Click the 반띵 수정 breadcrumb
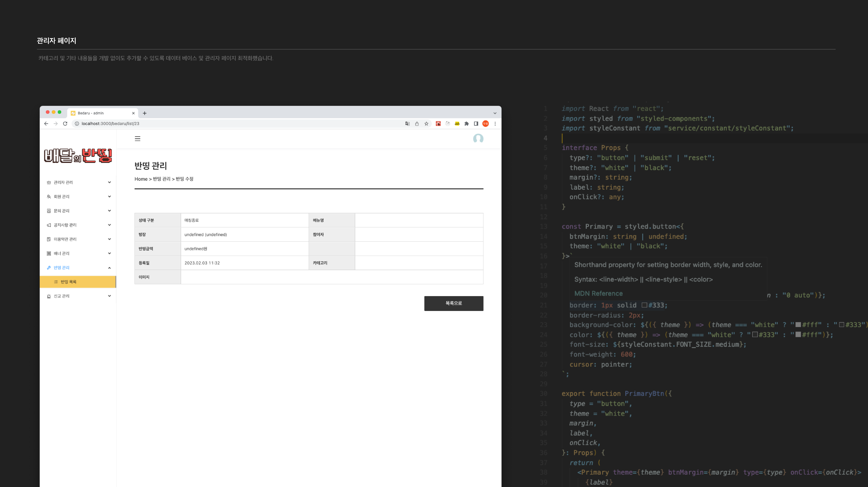868x487 pixels. point(184,179)
